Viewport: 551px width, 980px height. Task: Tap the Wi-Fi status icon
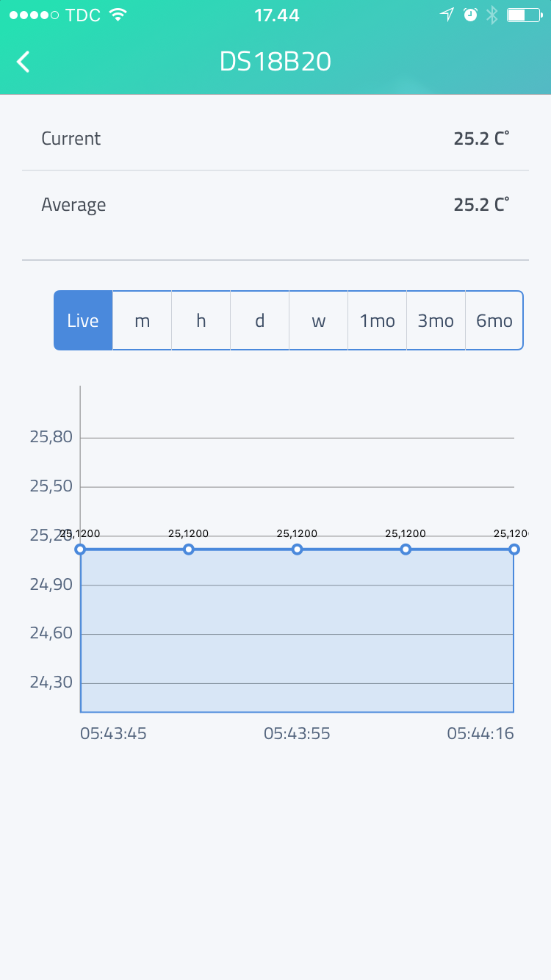click(x=117, y=15)
